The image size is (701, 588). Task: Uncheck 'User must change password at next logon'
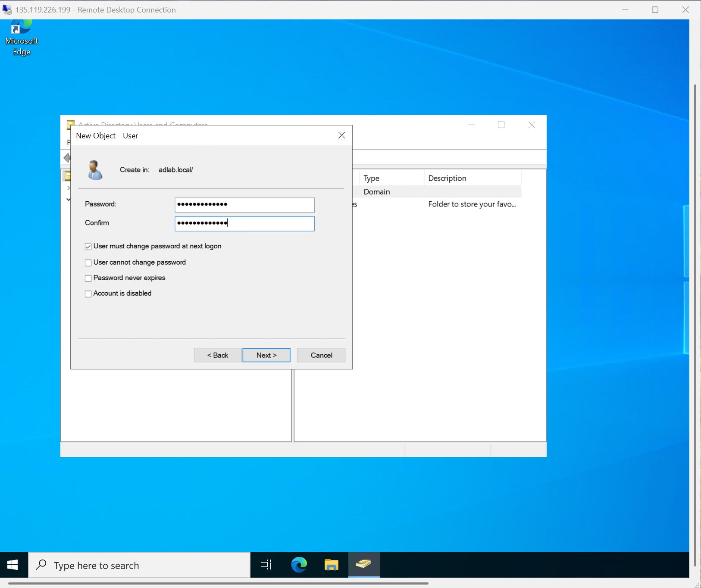point(88,246)
